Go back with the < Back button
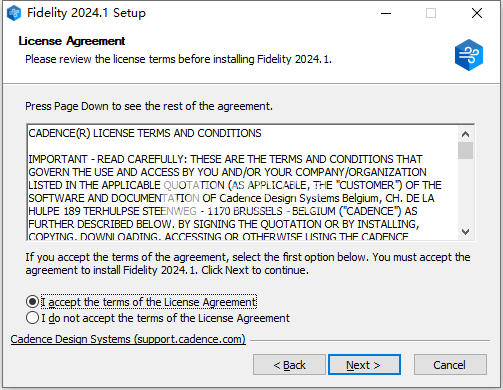 (x=289, y=365)
